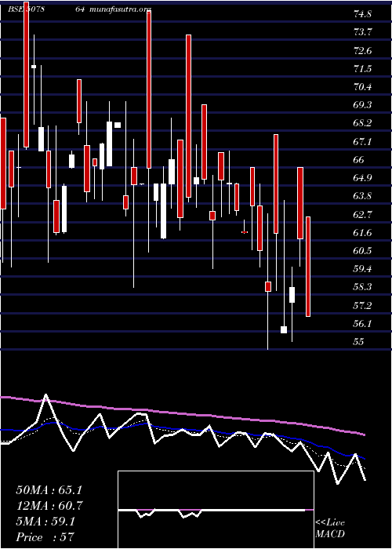Click the 50MA : 65.1 readout
Viewport: 392px width, 549px height.
[49, 490]
